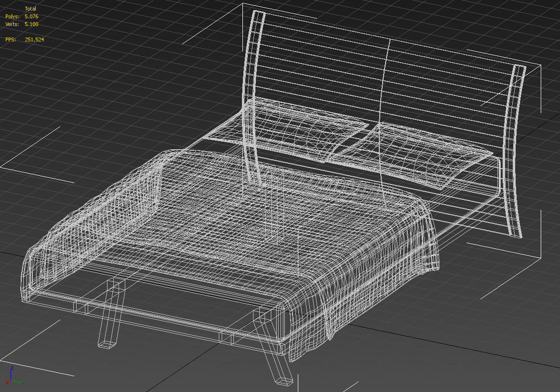The width and height of the screenshot is (560, 392).
Task: Click the Polys: label in the statistics
Action: (x=12, y=16)
